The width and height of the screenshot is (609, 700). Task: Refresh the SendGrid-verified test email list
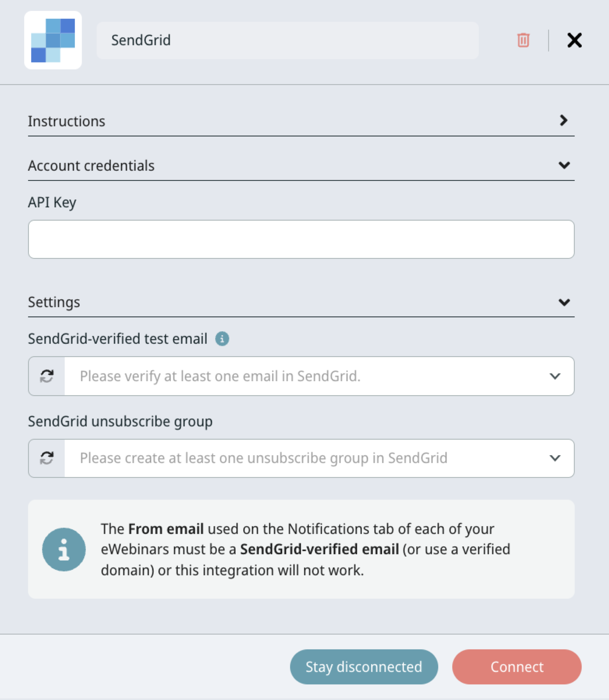(x=47, y=376)
